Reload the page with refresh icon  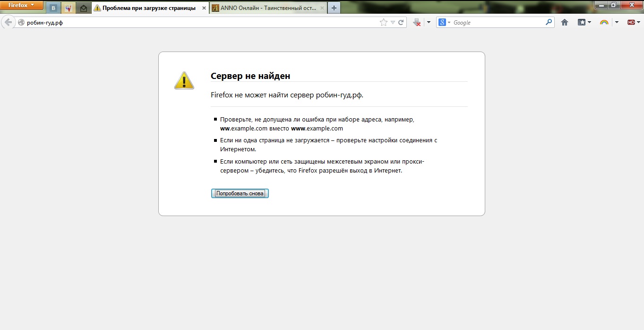[401, 22]
